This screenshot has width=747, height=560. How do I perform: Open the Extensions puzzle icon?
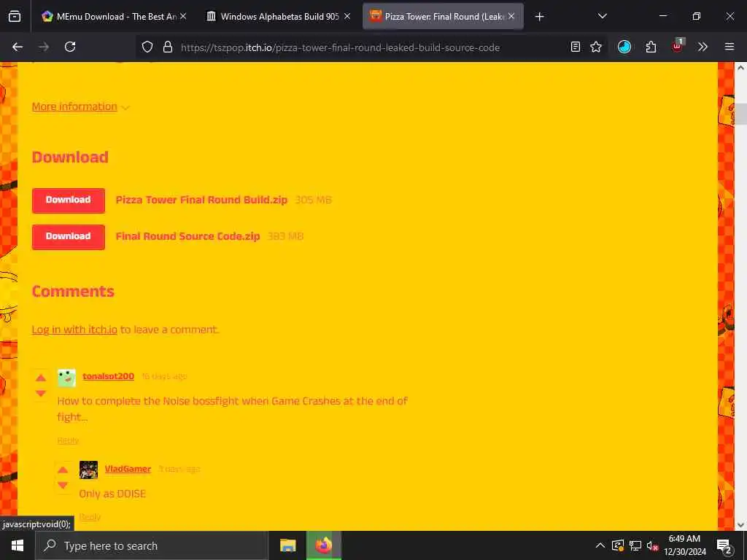[651, 47]
